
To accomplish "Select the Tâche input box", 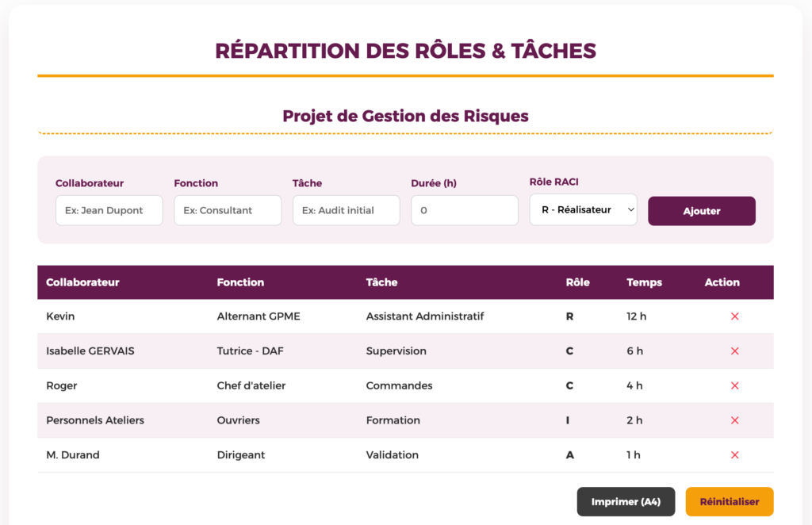I will coord(346,210).
